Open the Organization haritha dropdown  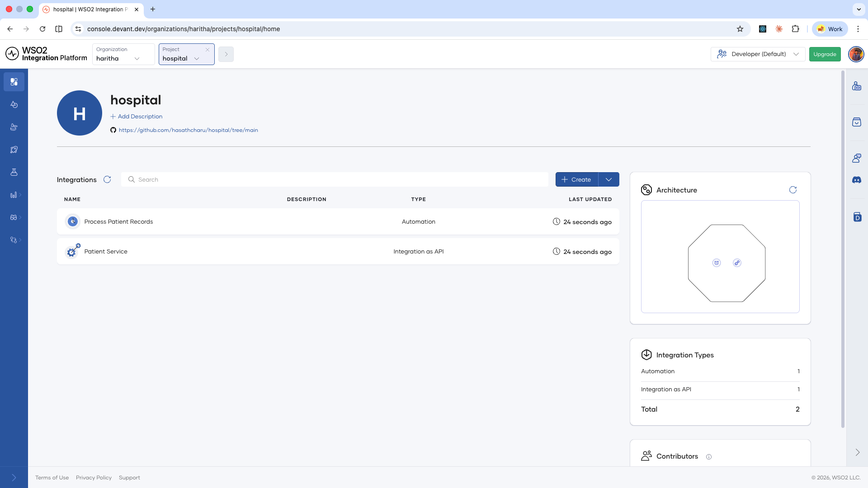[x=123, y=54]
